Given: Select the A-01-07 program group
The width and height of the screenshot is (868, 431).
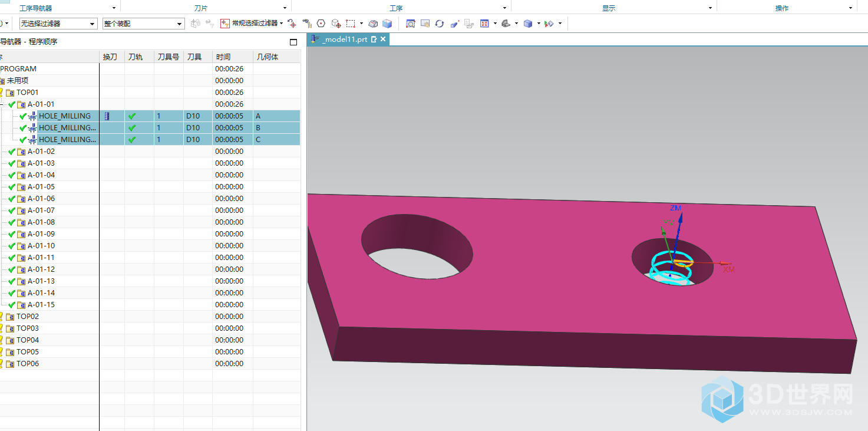Looking at the screenshot, I should [x=41, y=210].
